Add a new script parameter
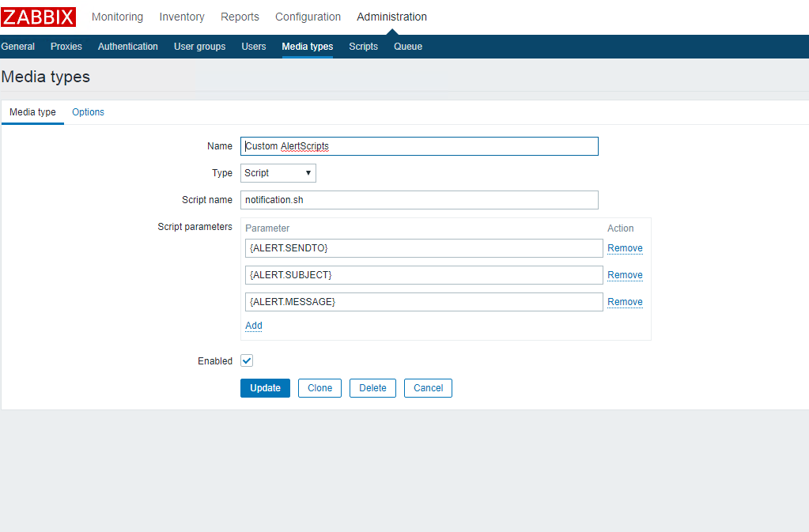Screen dimensions: 809x532 tap(253, 325)
